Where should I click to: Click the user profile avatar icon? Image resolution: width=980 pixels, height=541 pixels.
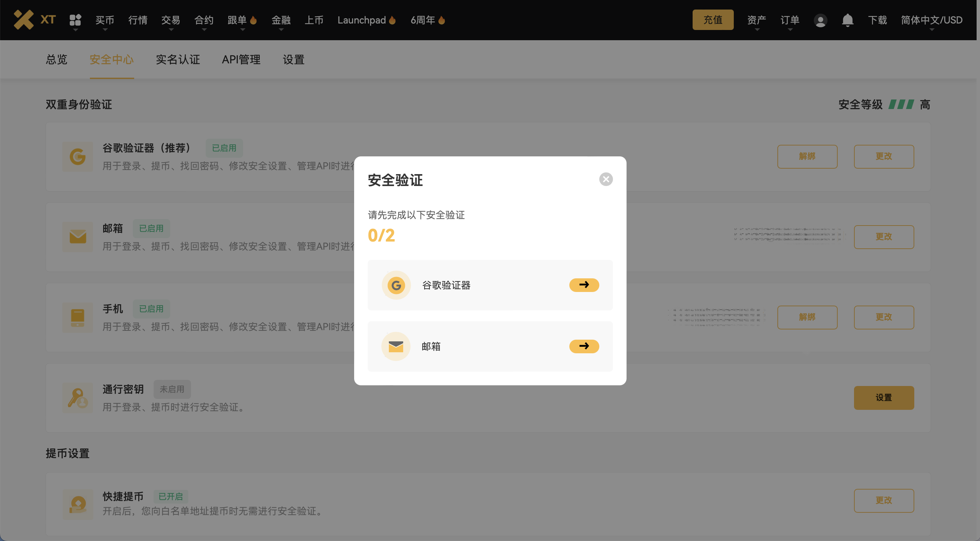pyautogui.click(x=820, y=20)
